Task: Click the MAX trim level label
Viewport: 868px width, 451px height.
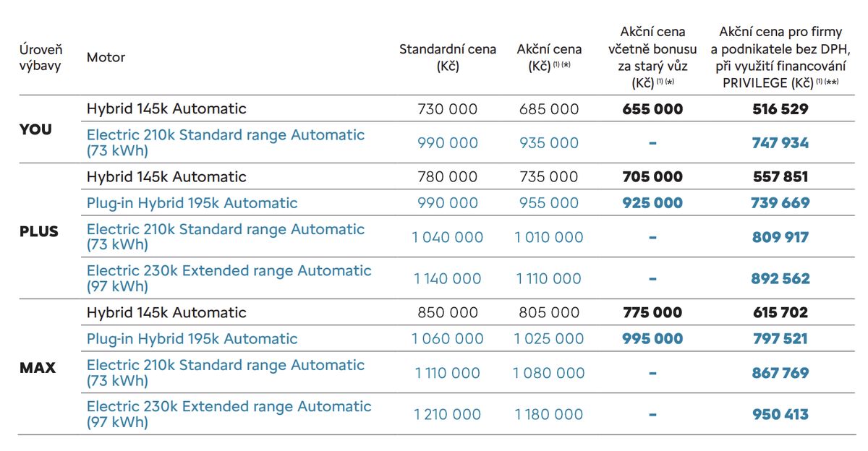Action: click(x=38, y=368)
